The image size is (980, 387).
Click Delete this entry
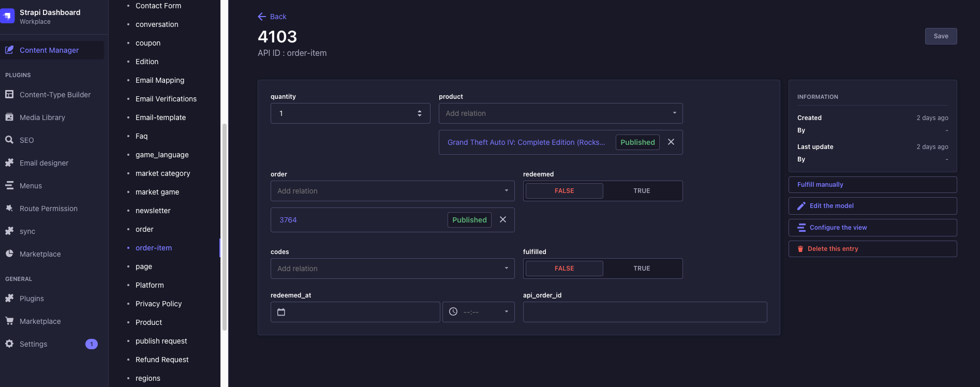(872, 249)
